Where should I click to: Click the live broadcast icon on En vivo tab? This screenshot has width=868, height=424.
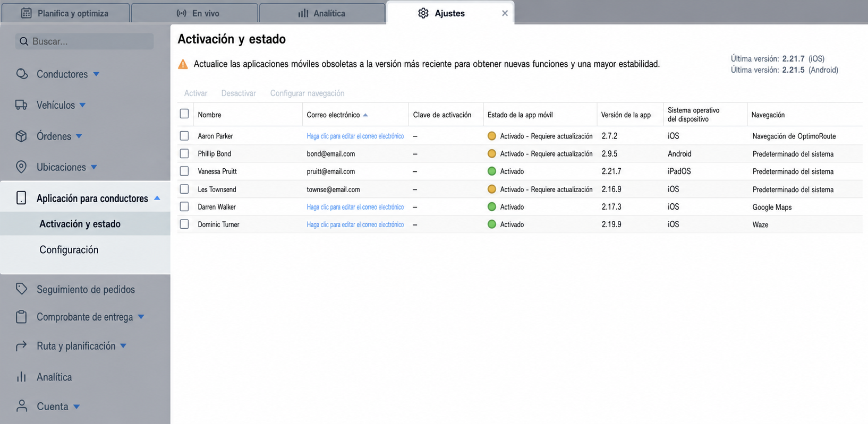[182, 13]
